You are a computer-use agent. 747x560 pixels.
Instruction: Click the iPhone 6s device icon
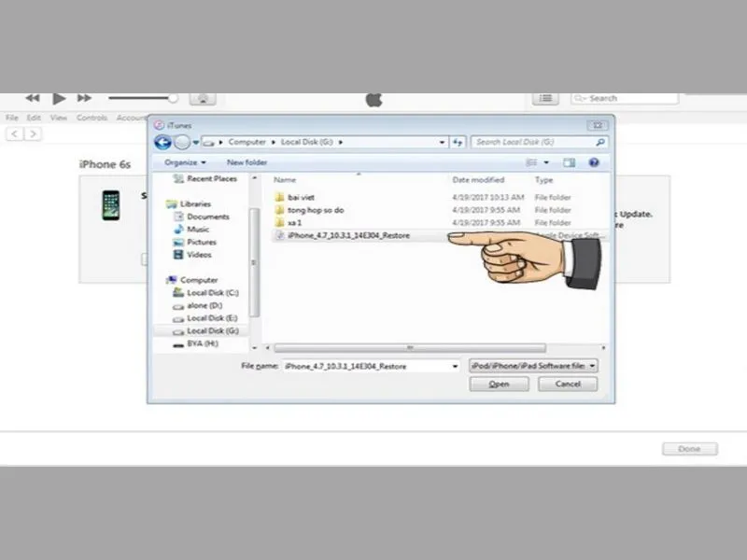111,205
